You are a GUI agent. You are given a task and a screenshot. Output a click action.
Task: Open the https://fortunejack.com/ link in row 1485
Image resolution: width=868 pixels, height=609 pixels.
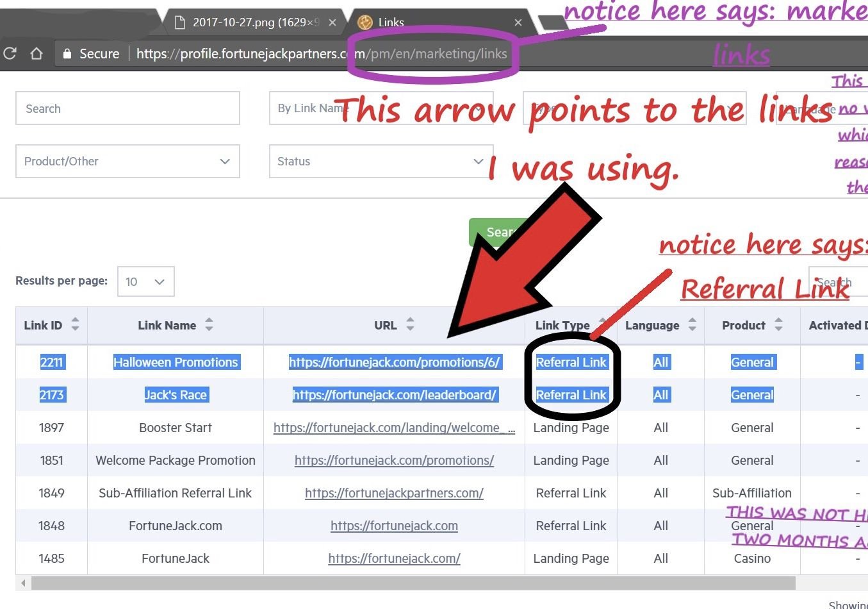point(394,558)
